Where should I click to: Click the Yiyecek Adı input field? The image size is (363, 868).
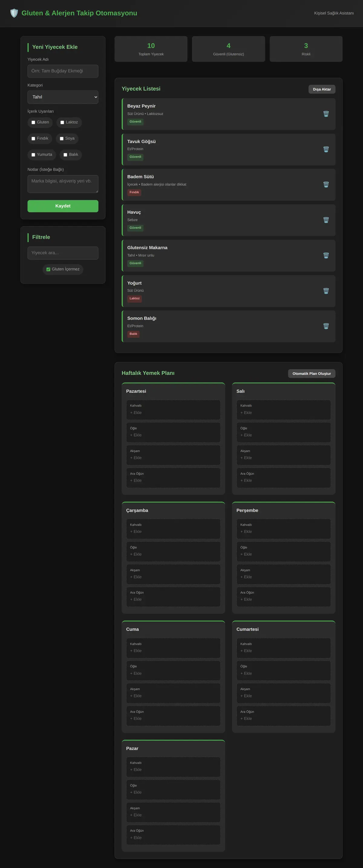(63, 71)
